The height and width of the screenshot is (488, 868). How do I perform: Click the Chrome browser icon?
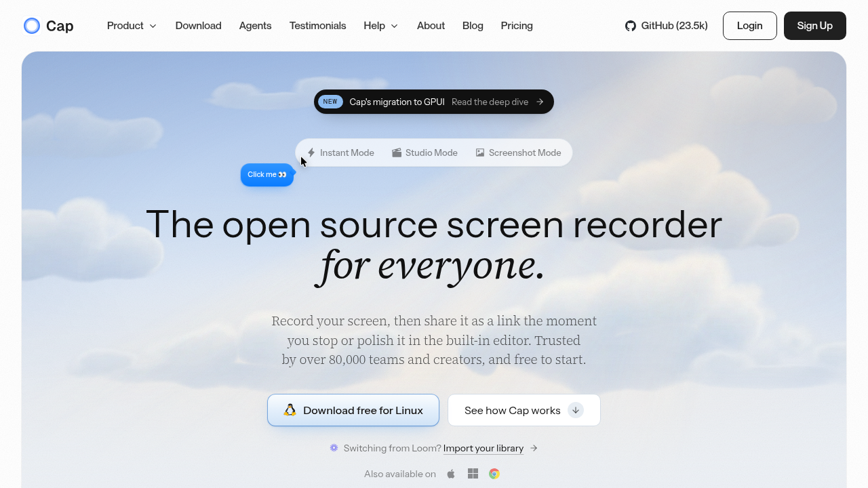tap(494, 474)
